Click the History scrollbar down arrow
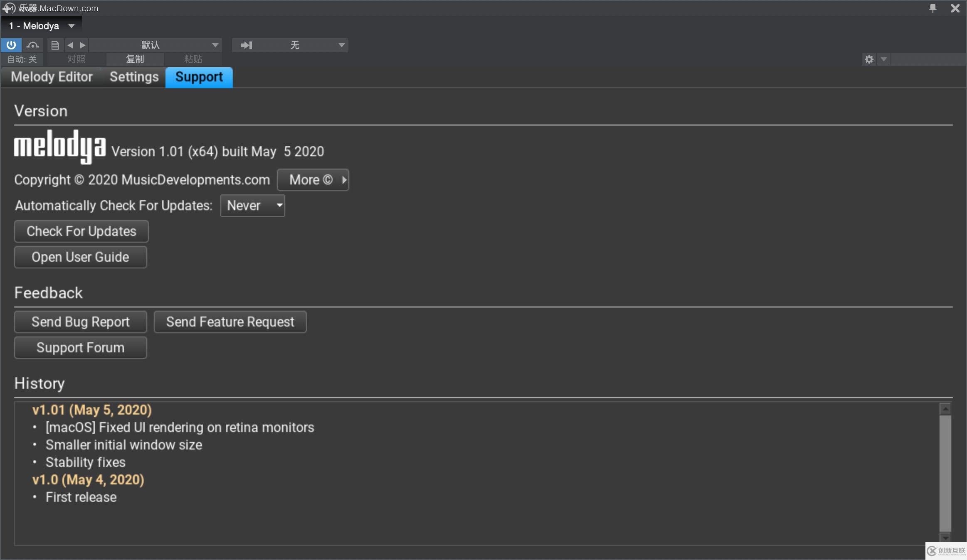This screenshot has height=560, width=967. tap(945, 538)
